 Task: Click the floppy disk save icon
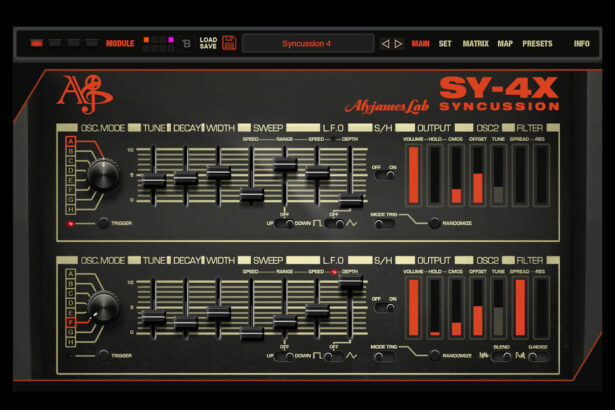pos(229,43)
